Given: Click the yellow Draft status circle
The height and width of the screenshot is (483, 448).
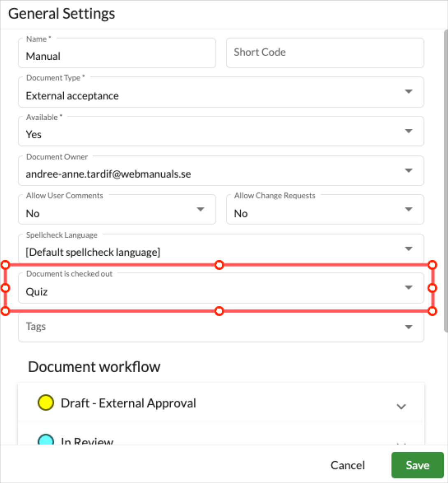Looking at the screenshot, I should (x=46, y=403).
